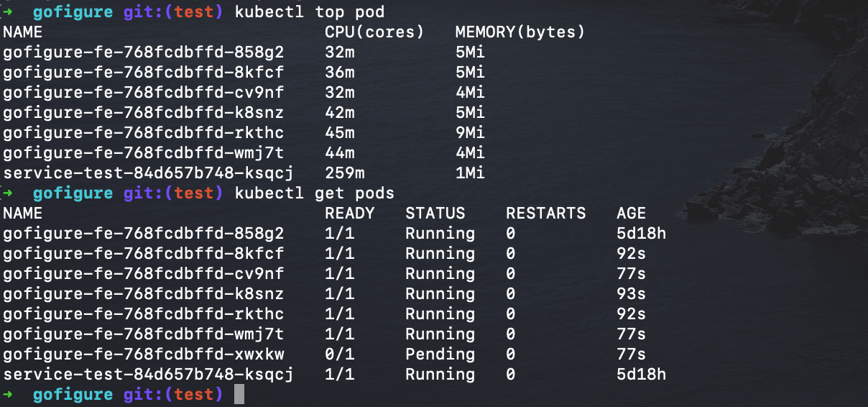Click the 93s age value
The width and height of the screenshot is (868, 407).
pyautogui.click(x=631, y=293)
